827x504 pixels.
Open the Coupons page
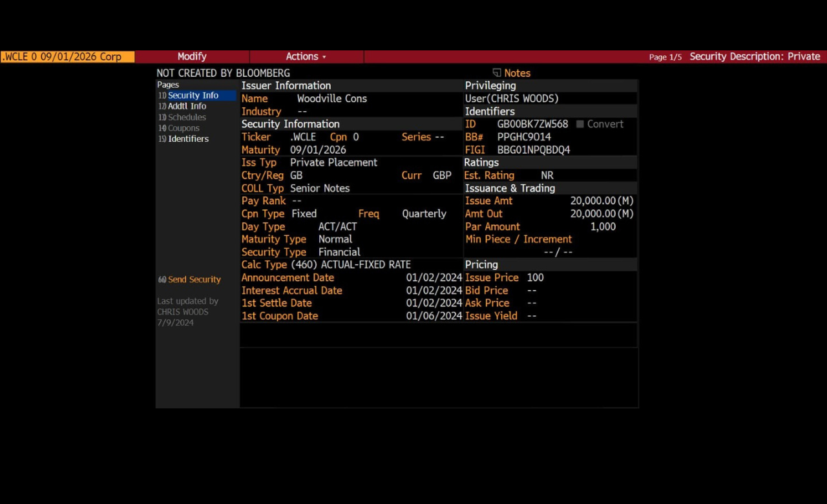pyautogui.click(x=183, y=128)
